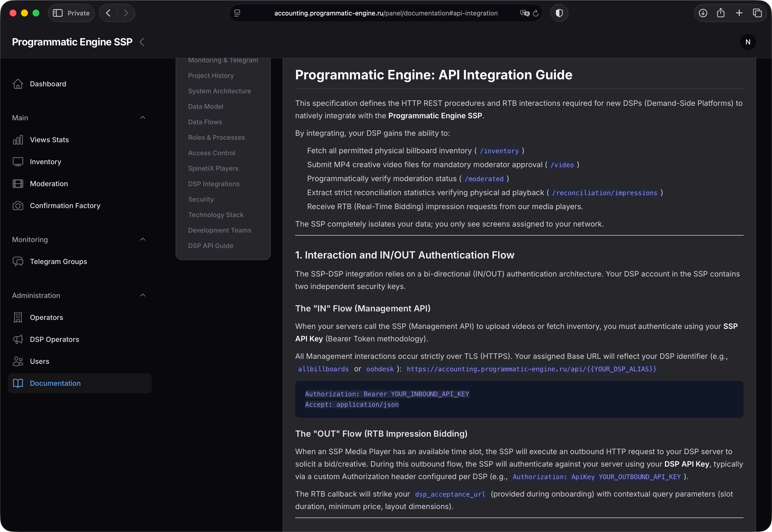This screenshot has width=772, height=532.
Task: Select the Views Stats chart icon
Action: (18, 140)
